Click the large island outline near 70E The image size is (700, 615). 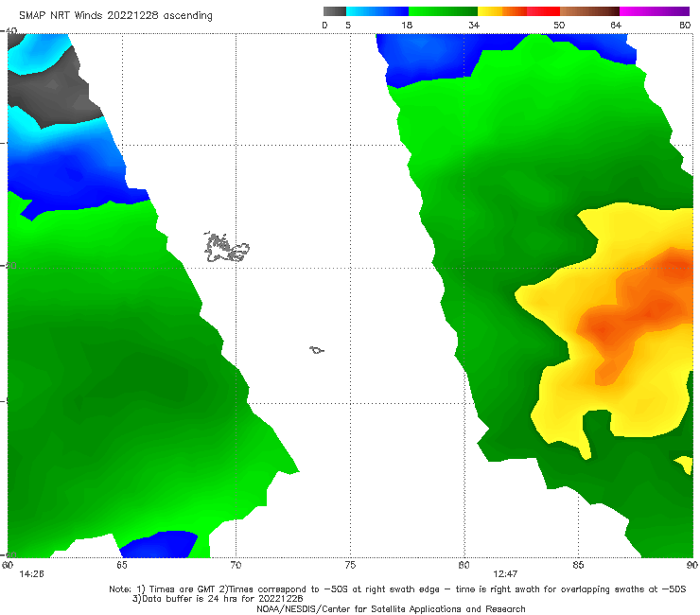point(226,247)
